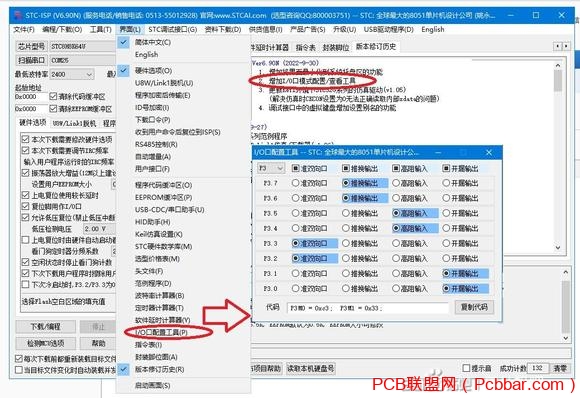Open the 工具(T) menu
Image resolution: width=580 pixels, height=398 pixels.
100,30
